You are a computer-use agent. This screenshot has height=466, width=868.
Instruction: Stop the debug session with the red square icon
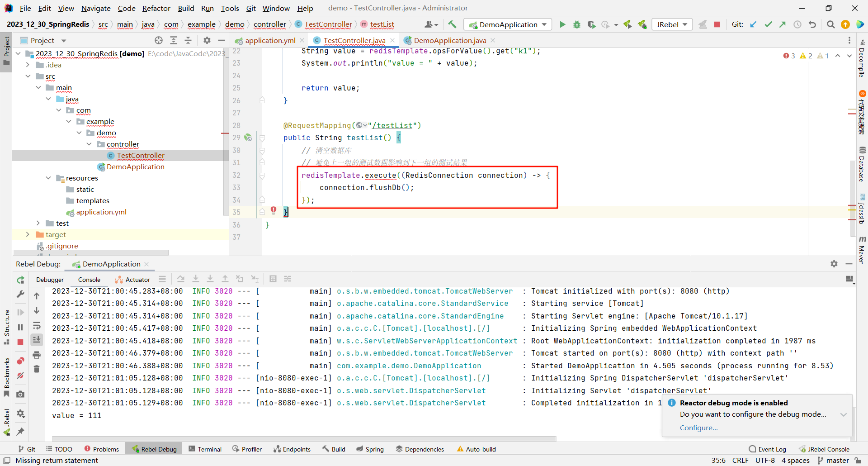tap(20, 342)
